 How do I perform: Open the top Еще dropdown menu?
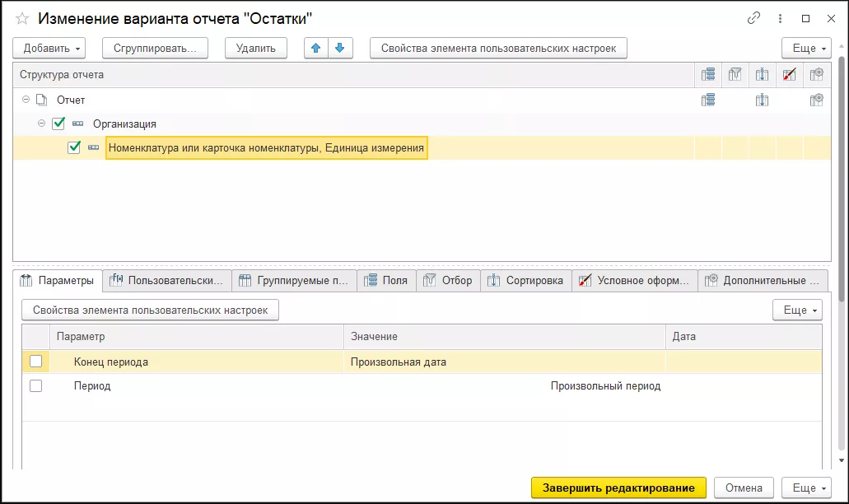pyautogui.click(x=803, y=49)
